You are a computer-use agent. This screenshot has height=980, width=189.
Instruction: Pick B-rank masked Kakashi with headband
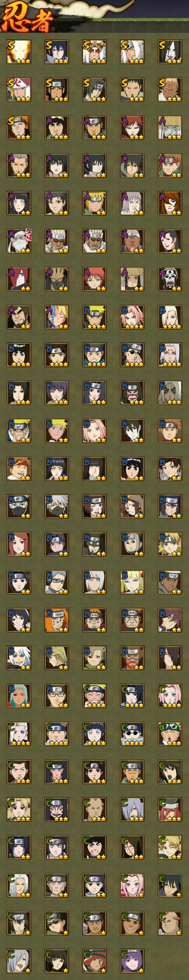19,506
